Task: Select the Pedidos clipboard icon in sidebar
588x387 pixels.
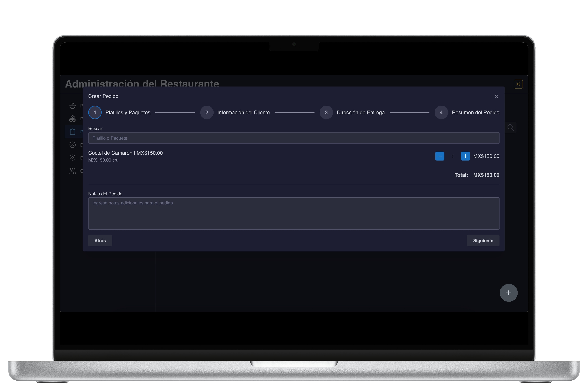Action: click(72, 132)
